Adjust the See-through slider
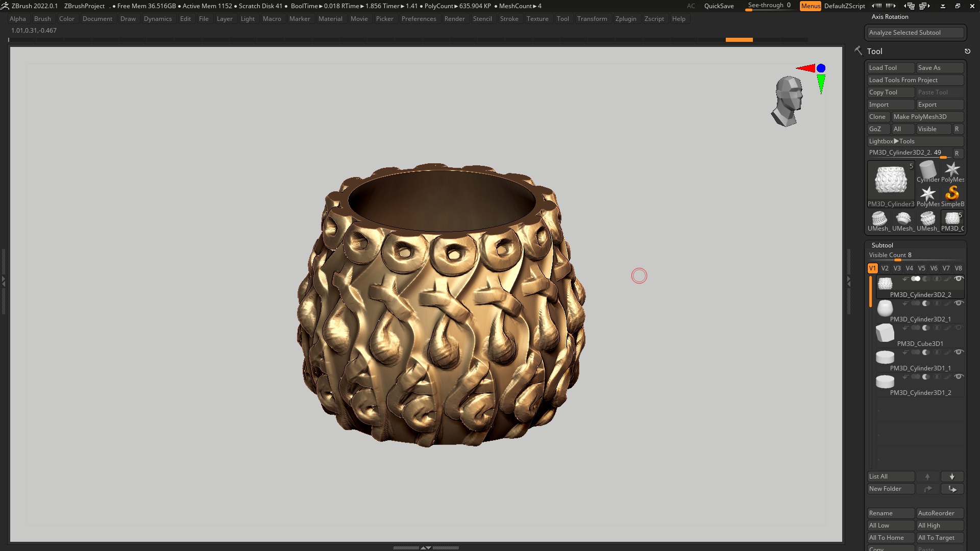 (x=769, y=6)
